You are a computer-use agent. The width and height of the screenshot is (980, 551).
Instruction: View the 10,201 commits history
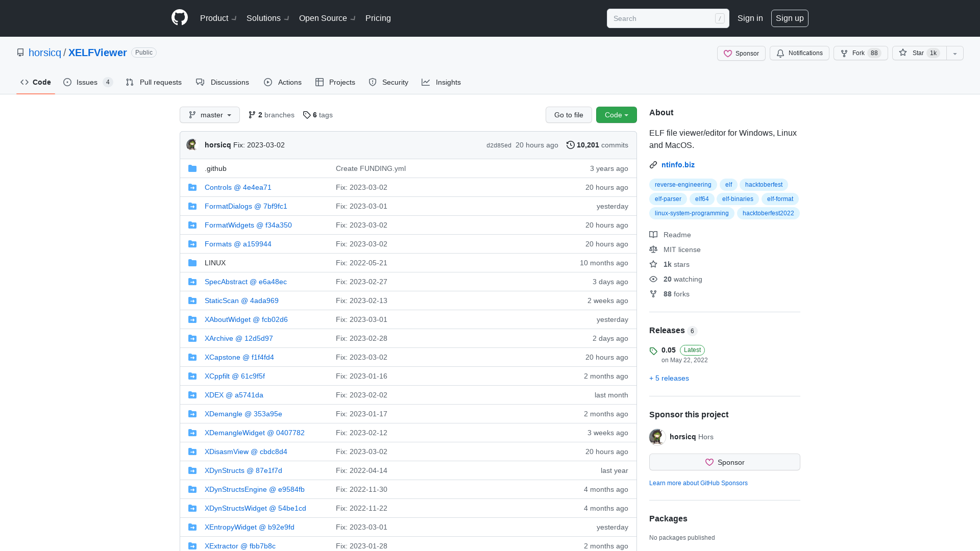pos(597,145)
